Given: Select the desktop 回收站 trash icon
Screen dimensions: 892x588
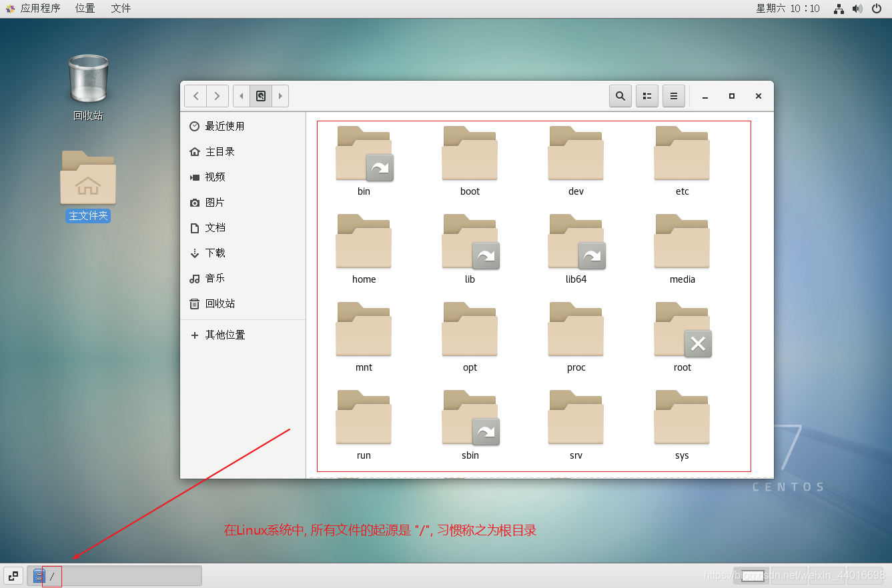Looking at the screenshot, I should coord(88,87).
